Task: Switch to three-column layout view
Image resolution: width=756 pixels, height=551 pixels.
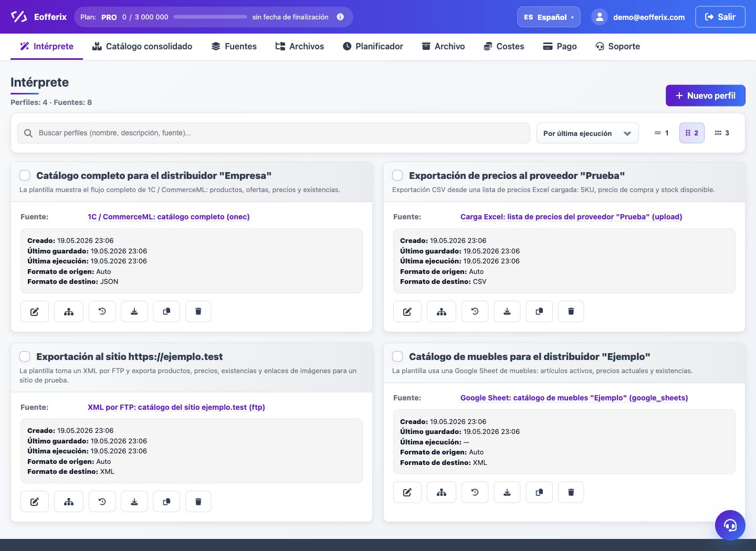Action: pos(722,133)
